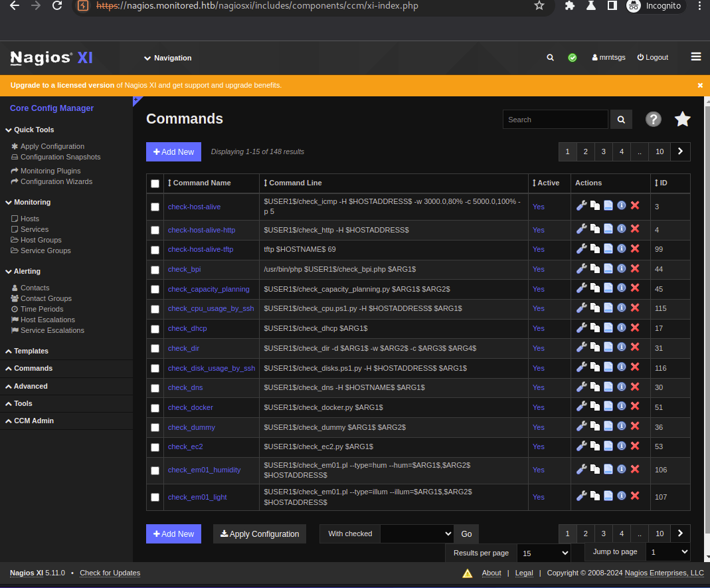Open the Navigation menu in header
Viewport: 710px width, 588px height.
coord(168,58)
